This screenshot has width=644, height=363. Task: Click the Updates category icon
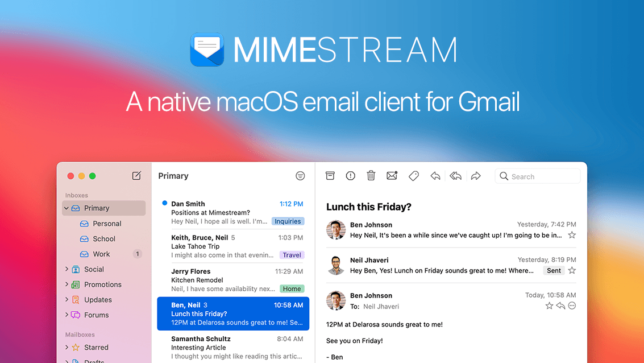tap(76, 300)
